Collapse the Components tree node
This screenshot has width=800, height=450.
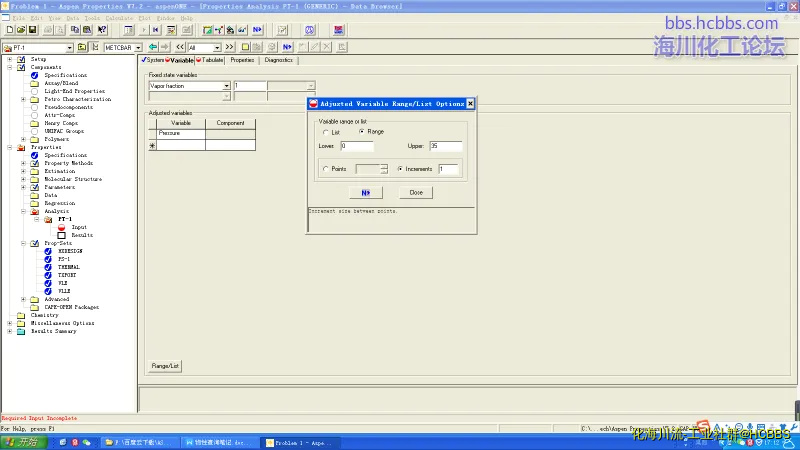tap(10, 67)
